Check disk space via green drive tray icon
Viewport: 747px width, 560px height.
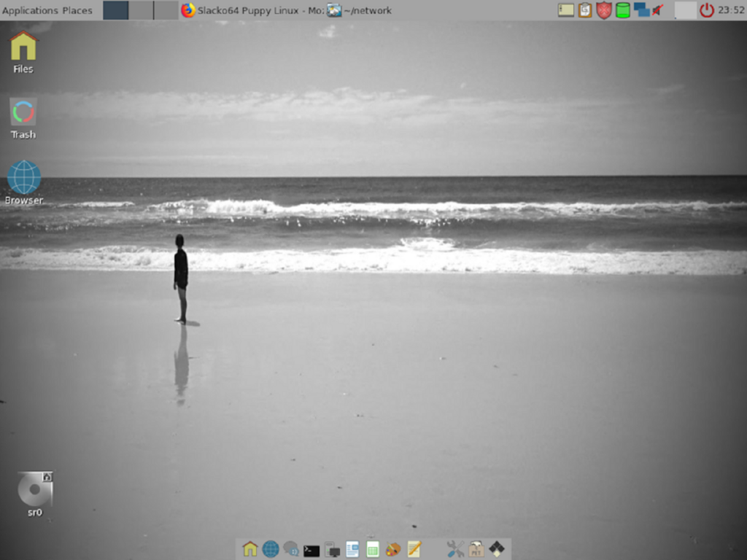pos(622,10)
